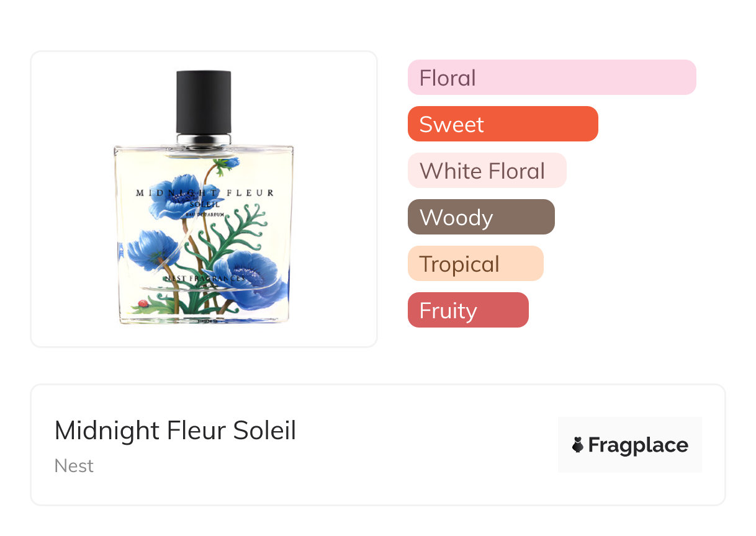Open the Nest brand link

(x=74, y=466)
